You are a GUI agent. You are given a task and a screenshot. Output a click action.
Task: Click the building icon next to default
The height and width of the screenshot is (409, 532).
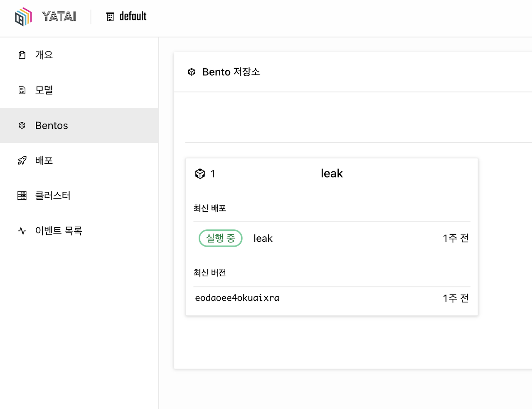[x=110, y=17]
